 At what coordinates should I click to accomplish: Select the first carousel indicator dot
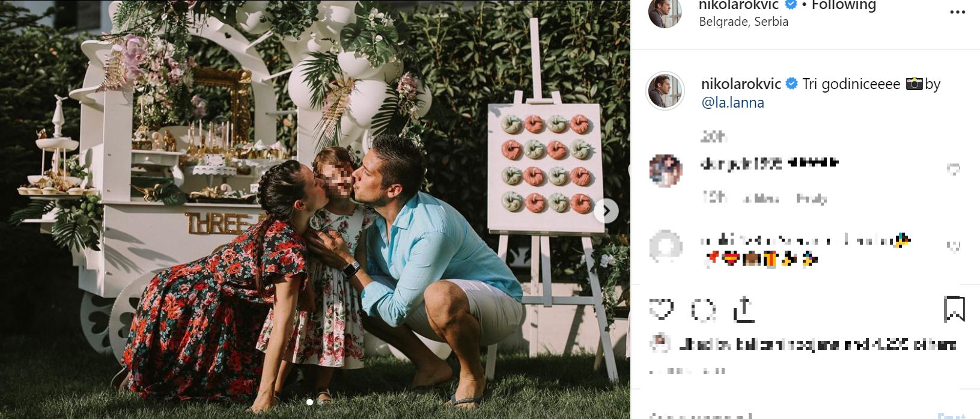click(309, 402)
